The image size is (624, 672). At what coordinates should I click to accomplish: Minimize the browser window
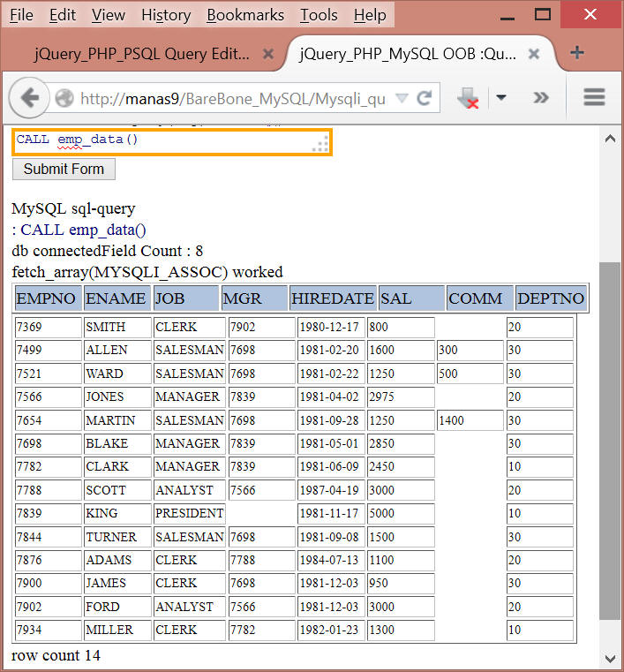coord(507,17)
